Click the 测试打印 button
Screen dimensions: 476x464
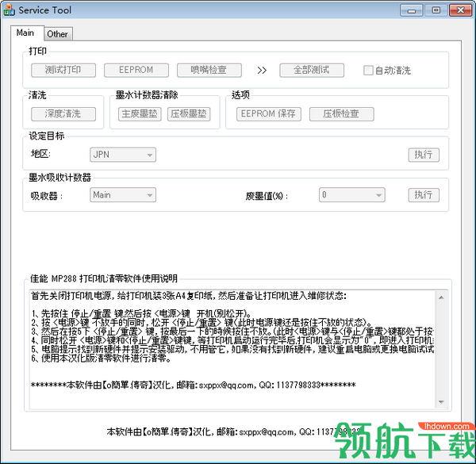[63, 70]
